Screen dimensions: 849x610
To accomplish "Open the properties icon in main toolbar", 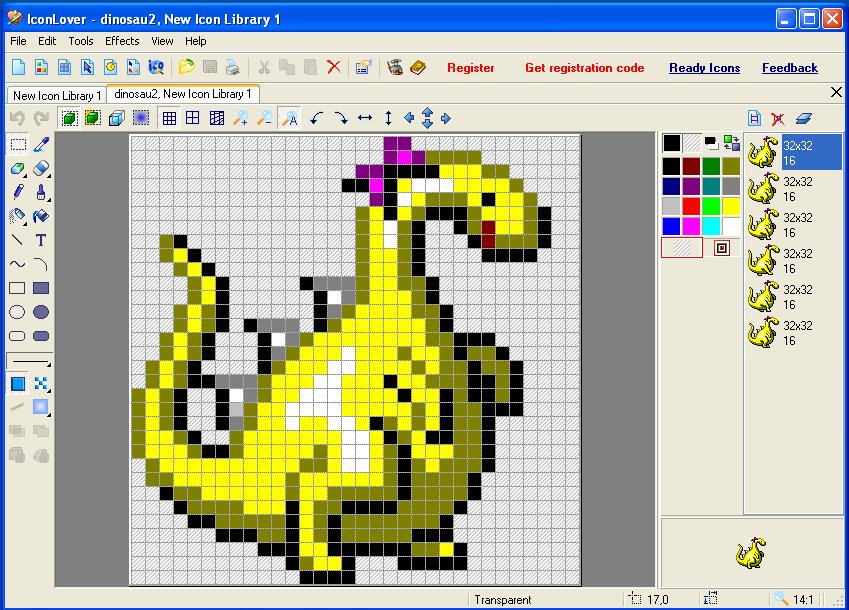I will coord(363,67).
